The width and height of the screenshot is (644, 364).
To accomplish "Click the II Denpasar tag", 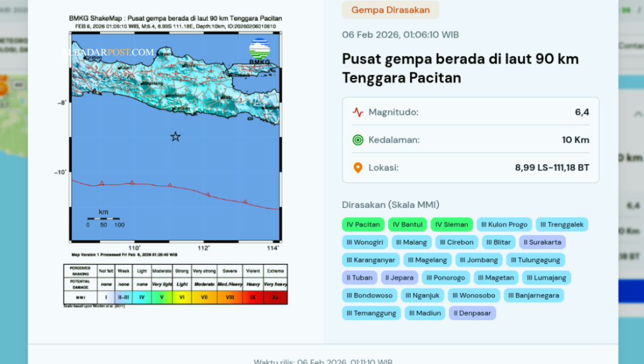I will click(x=472, y=312).
